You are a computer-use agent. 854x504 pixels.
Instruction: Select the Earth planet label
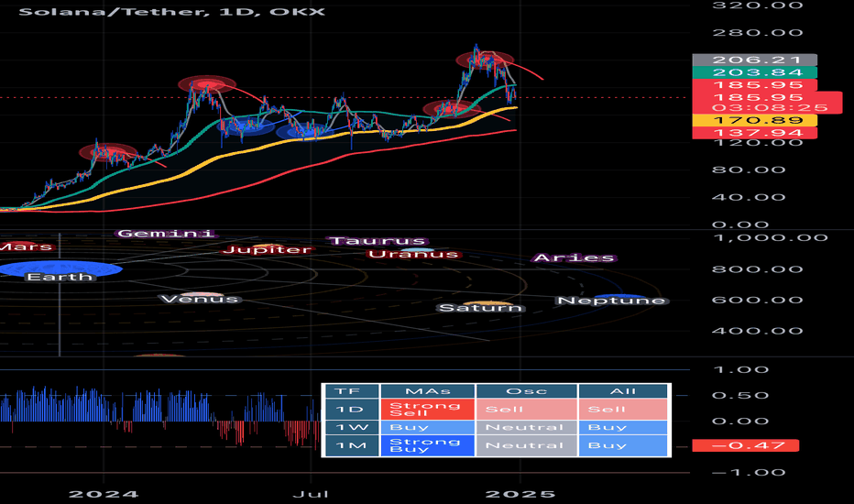coord(60,277)
